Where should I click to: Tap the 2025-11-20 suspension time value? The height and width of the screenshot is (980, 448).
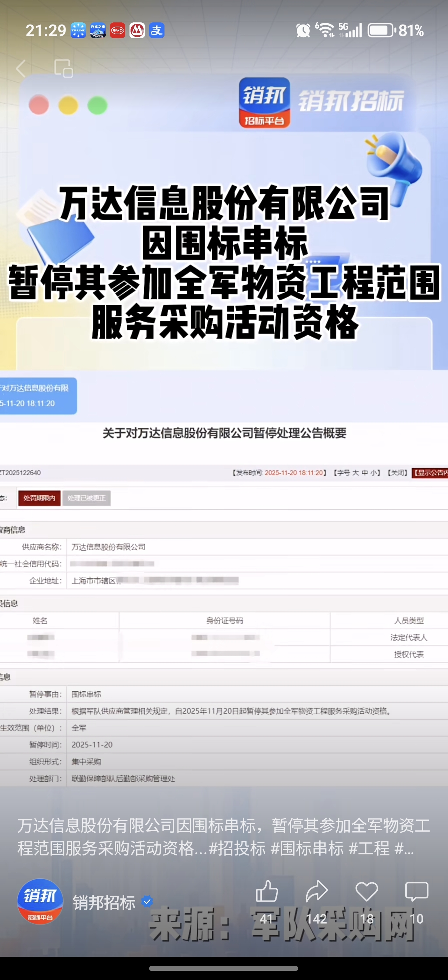tap(92, 744)
